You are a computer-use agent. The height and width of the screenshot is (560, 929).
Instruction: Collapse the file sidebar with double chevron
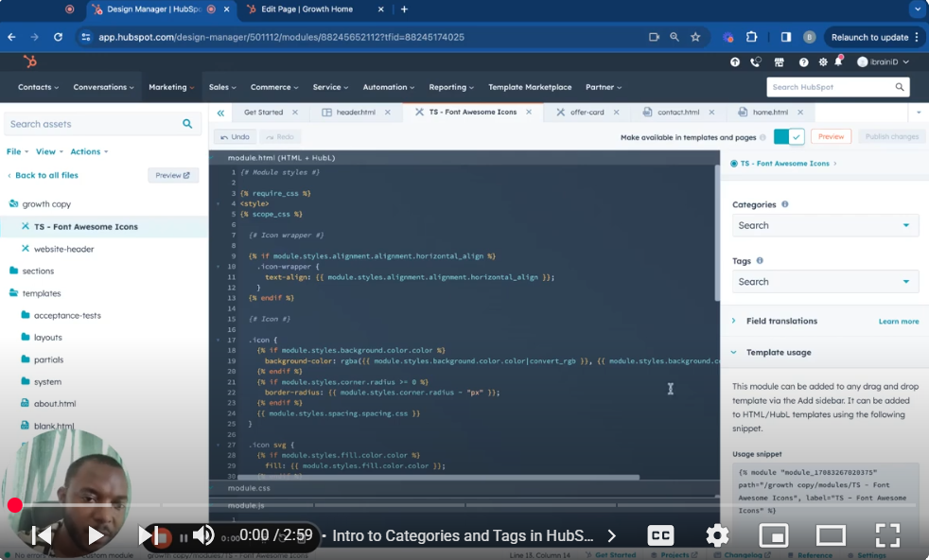click(x=220, y=113)
